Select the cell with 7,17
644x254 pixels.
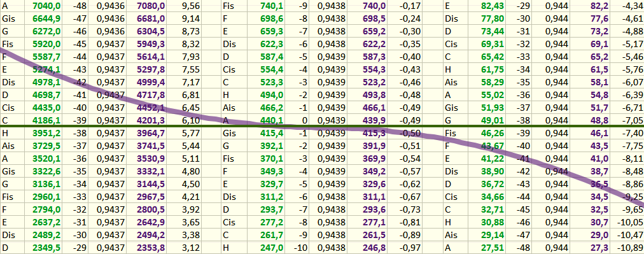tap(191, 81)
